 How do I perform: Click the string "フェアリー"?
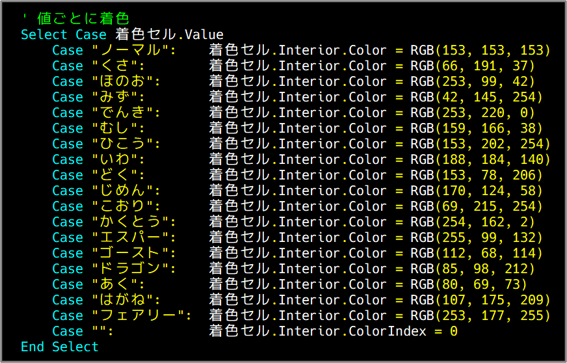pos(138,315)
